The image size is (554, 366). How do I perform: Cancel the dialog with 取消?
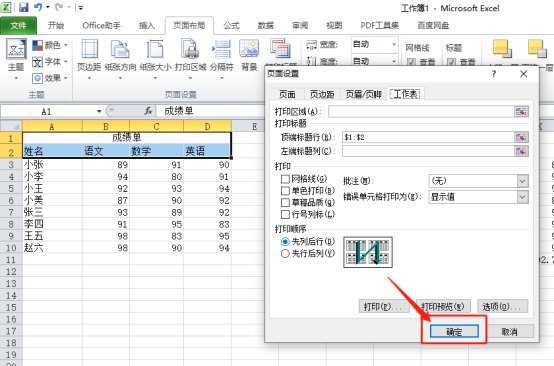point(509,331)
